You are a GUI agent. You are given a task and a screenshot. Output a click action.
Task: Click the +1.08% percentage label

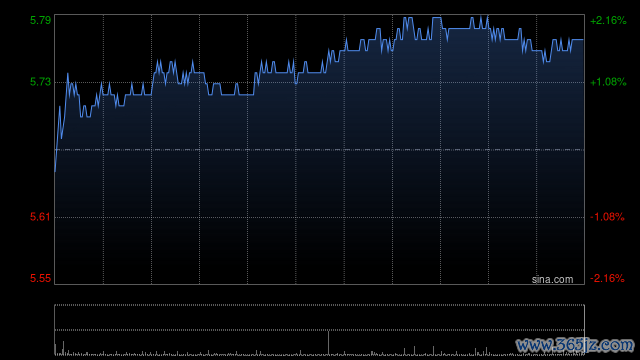click(x=608, y=82)
